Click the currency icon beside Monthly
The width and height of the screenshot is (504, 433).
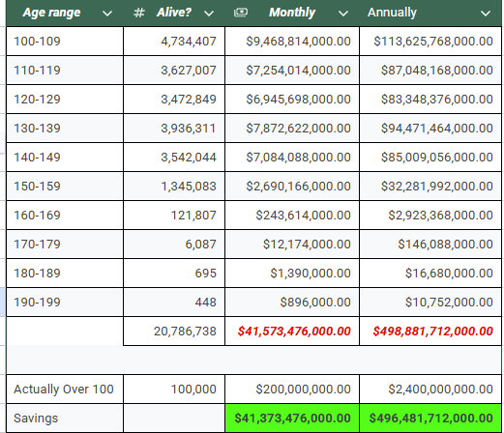pos(241,13)
